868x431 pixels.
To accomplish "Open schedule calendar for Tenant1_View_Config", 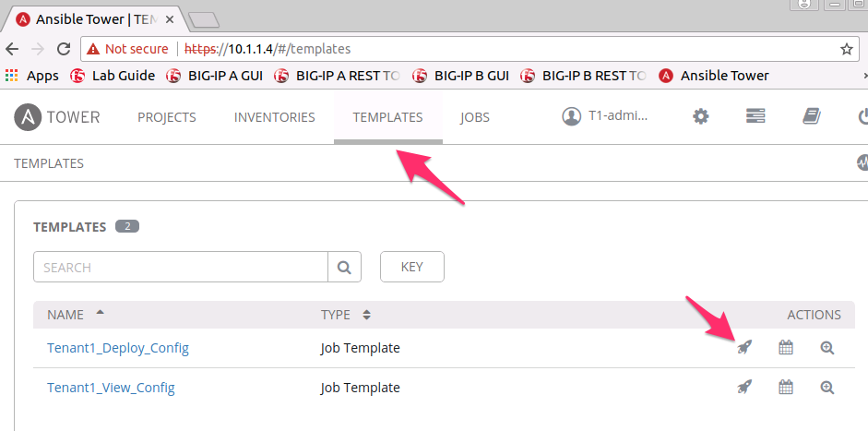I will click(786, 388).
